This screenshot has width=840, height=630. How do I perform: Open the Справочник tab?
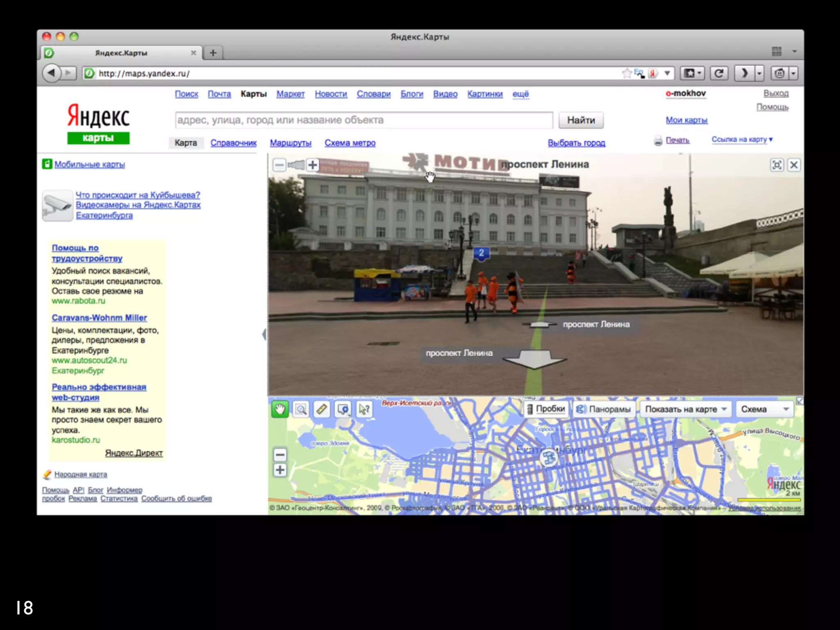coord(233,143)
